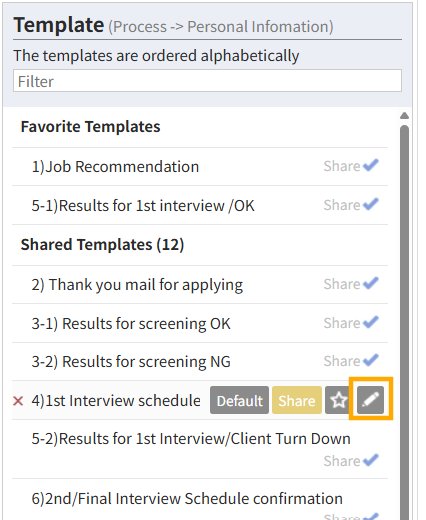Open 6)2nd/Final Interview Schedule confirmation template
The image size is (426, 520).
pos(187,499)
